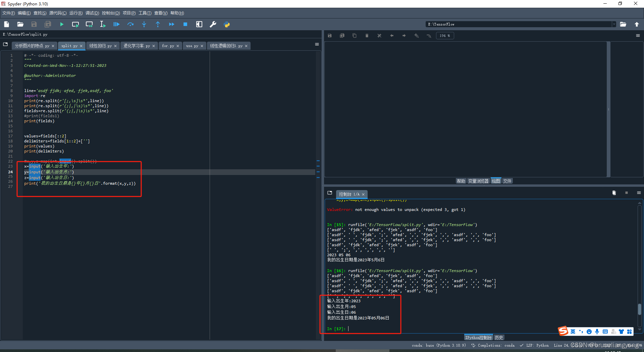The width and height of the screenshot is (644, 352).
Task: Toggle the Sogou soft keyboard
Action: 605,331
